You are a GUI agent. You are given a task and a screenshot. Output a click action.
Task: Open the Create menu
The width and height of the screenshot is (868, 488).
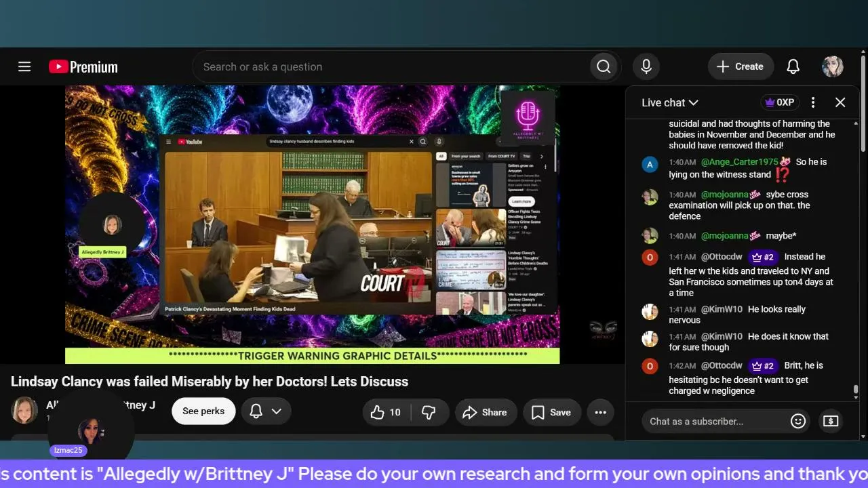pyautogui.click(x=741, y=66)
